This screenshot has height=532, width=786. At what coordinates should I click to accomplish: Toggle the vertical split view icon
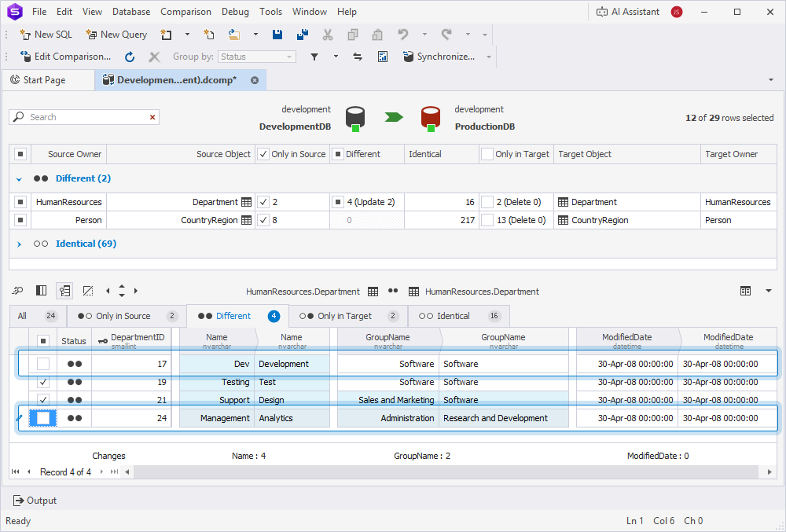(41, 290)
